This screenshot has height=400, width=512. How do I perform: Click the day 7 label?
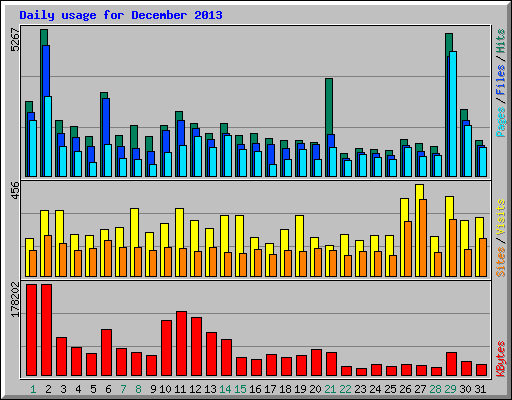click(123, 389)
